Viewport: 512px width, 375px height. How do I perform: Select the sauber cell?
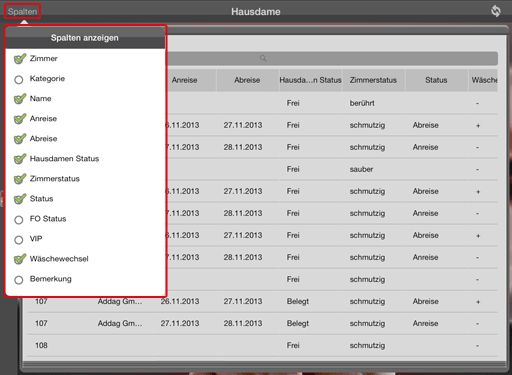coord(361,169)
